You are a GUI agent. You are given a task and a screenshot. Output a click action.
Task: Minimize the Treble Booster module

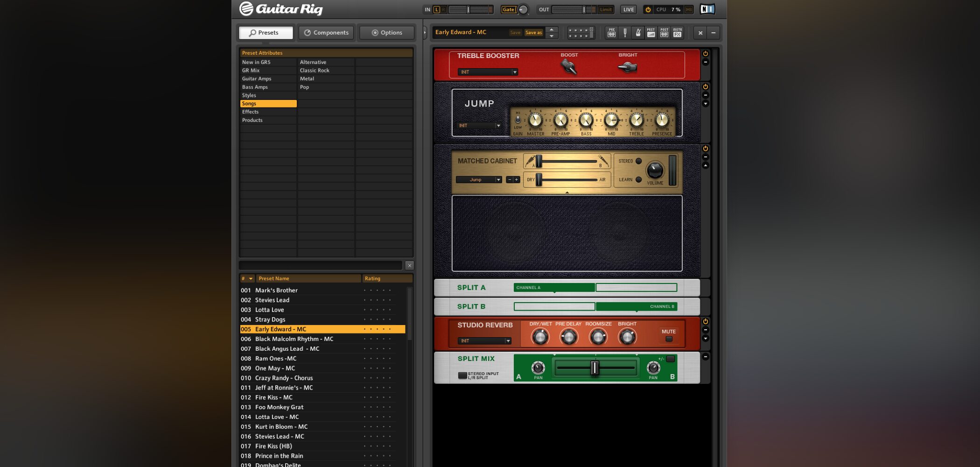(706, 62)
